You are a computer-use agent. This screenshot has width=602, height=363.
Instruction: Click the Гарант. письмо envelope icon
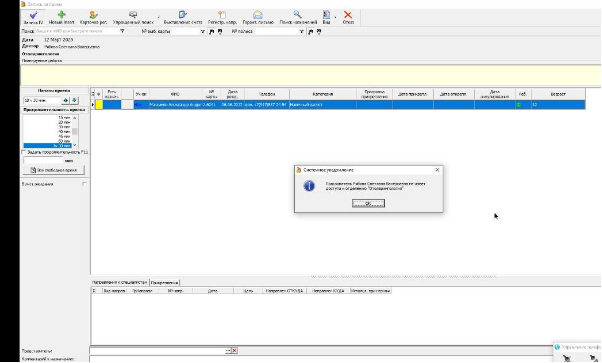(258, 15)
